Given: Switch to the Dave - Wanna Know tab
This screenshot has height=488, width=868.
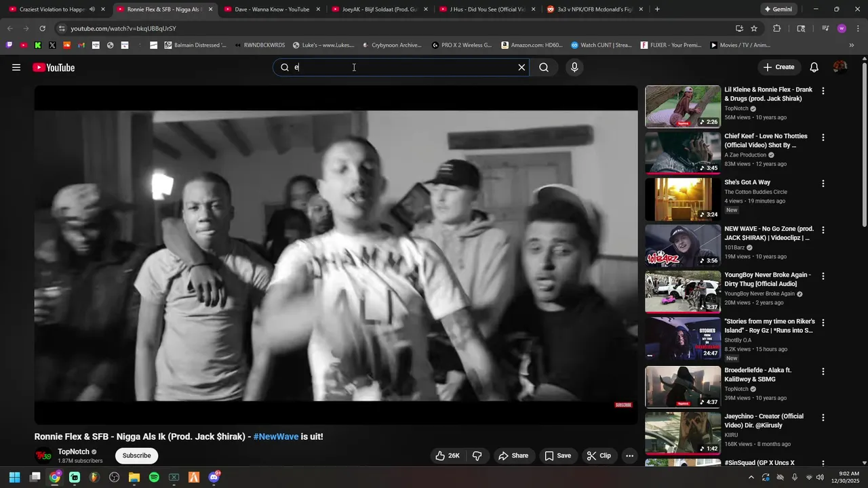Looking at the screenshot, I should 271,9.
